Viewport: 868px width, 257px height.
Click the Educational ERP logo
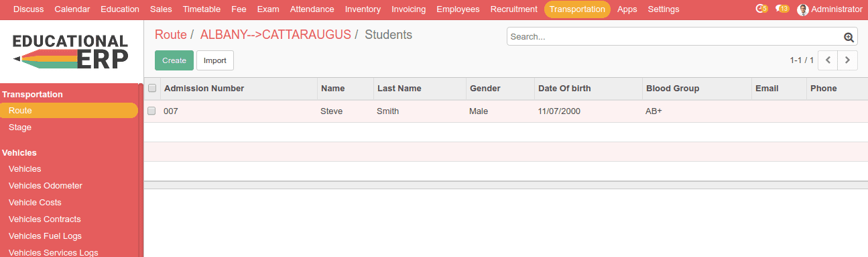[x=70, y=52]
